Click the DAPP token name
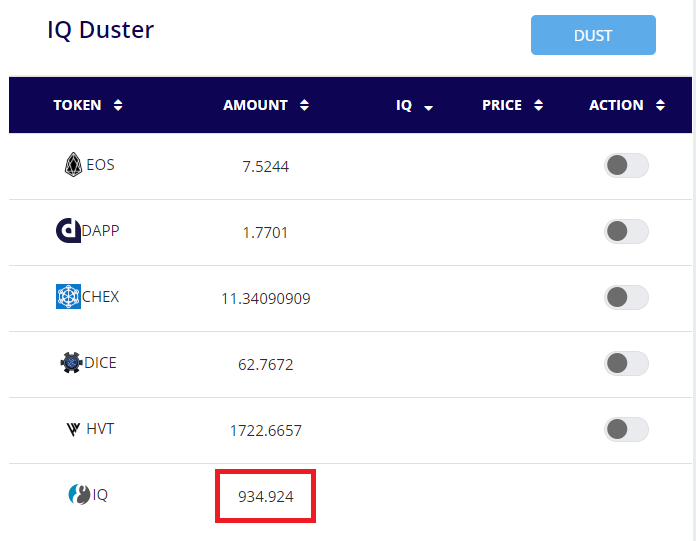696x541 pixels. 100,231
